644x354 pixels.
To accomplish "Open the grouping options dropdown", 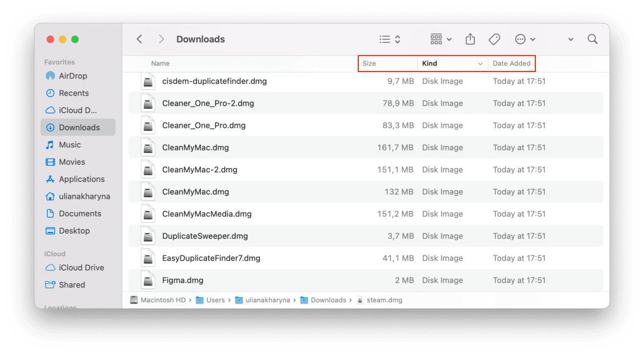I will coord(441,39).
